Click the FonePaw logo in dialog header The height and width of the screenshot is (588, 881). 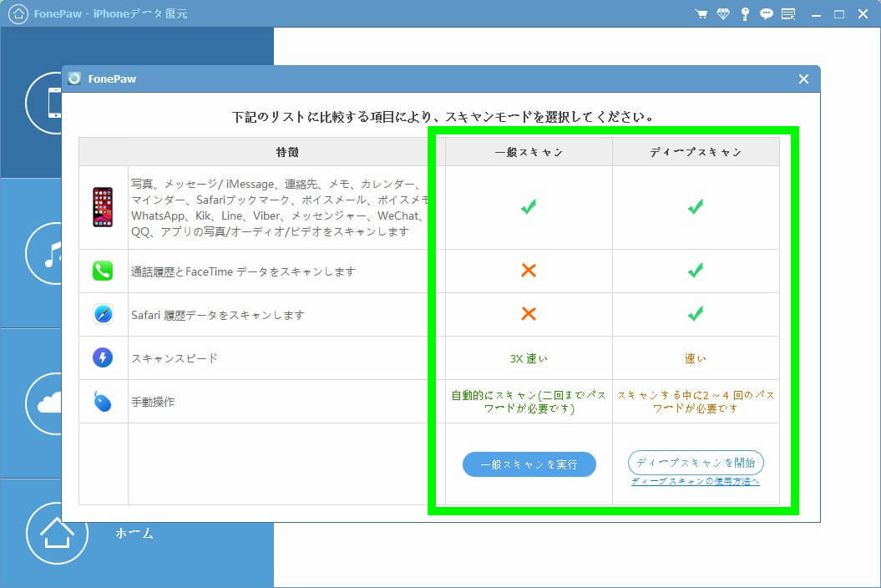click(74, 79)
